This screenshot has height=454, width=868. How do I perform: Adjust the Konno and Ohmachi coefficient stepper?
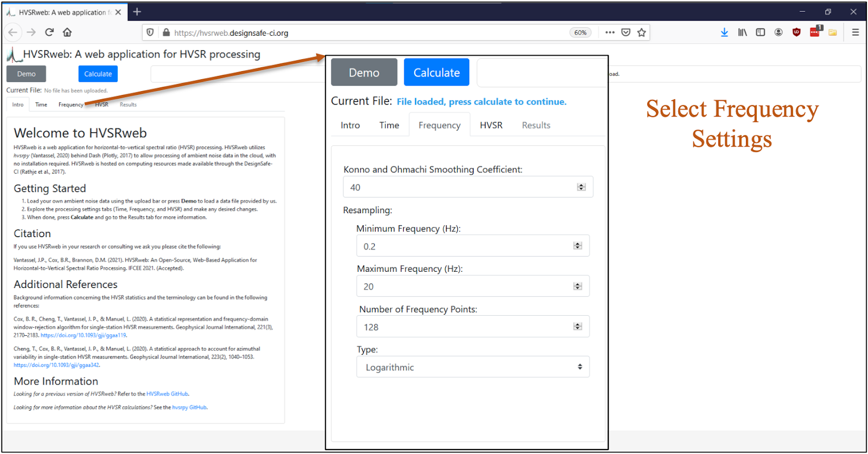tap(581, 187)
